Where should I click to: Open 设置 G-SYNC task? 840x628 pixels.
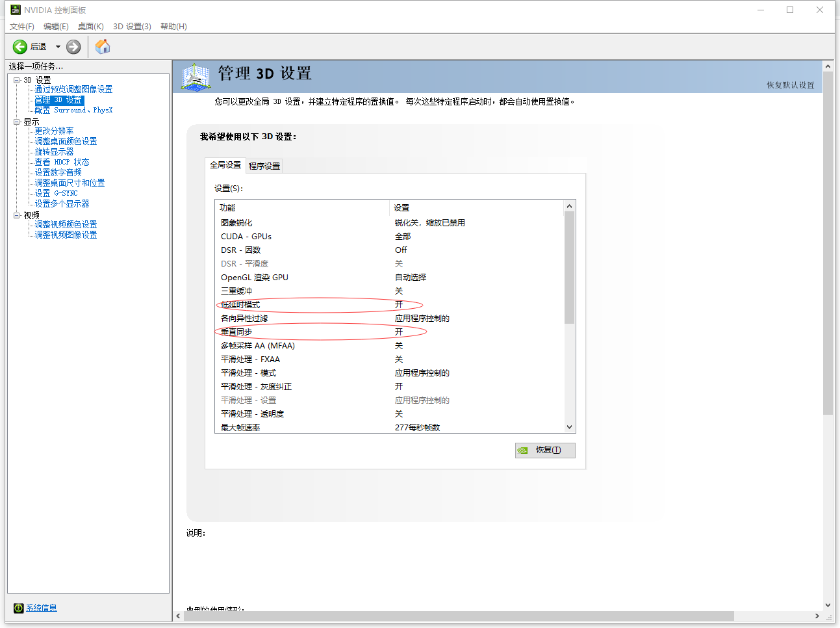point(56,194)
